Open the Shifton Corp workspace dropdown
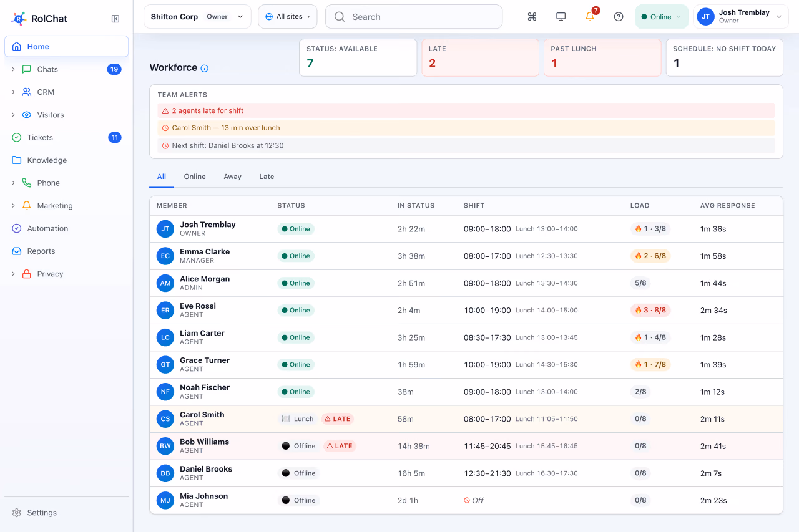The height and width of the screenshot is (532, 799). [x=197, y=17]
